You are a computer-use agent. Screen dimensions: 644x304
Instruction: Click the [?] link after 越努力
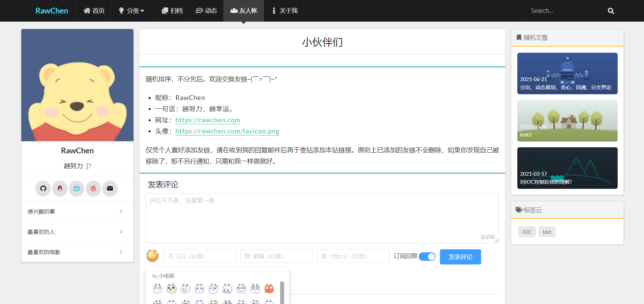(88, 166)
